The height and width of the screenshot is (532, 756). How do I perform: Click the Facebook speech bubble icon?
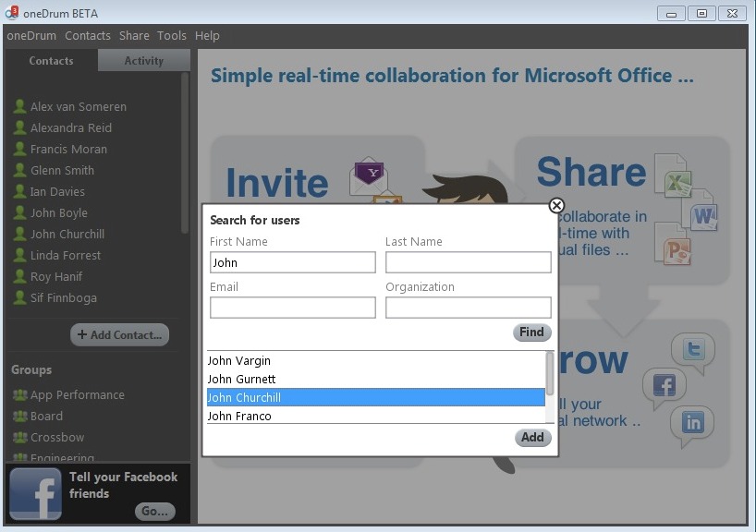[x=664, y=387]
